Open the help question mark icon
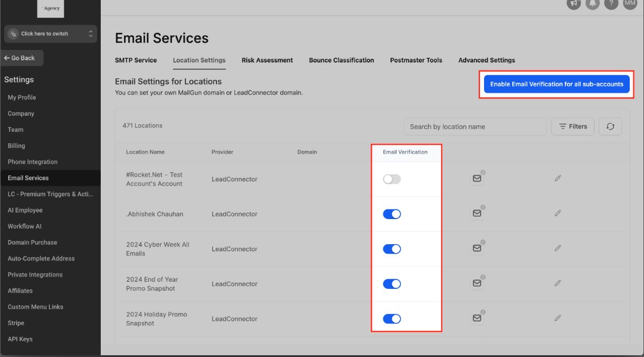 pos(611,4)
